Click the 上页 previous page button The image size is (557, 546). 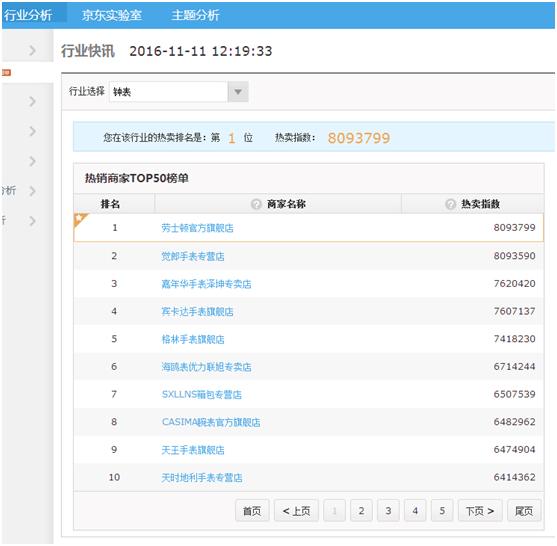coord(296,511)
